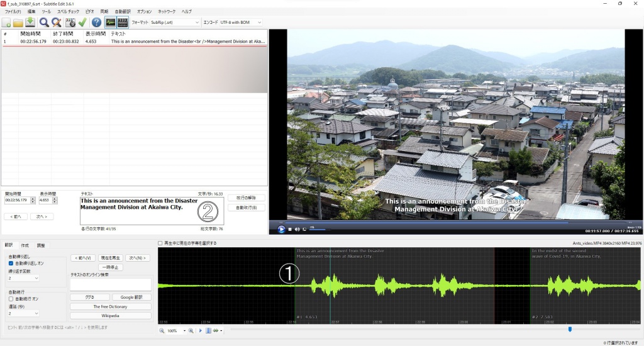Screen dimensions: 644x346
Task: Open ツール menu
Action: pos(47,11)
